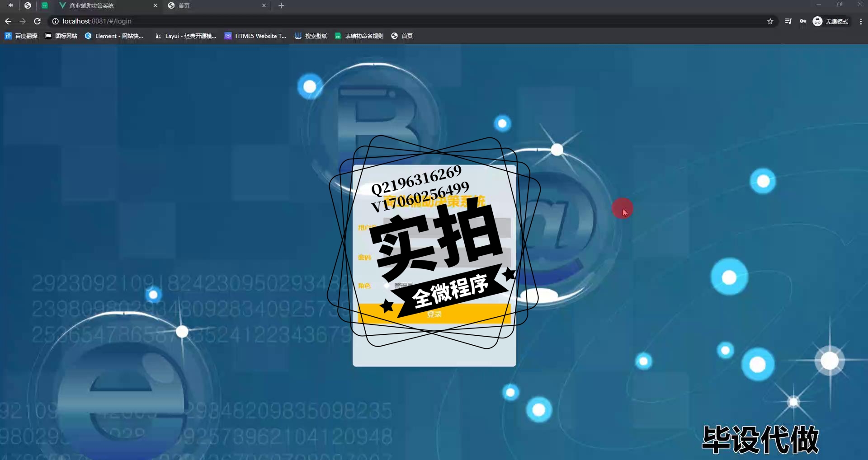Switch to the pinned globe tab

[28, 5]
